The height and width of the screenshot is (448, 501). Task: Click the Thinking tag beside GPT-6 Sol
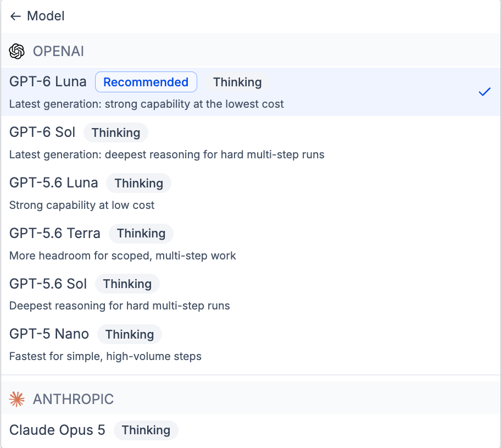(x=116, y=132)
